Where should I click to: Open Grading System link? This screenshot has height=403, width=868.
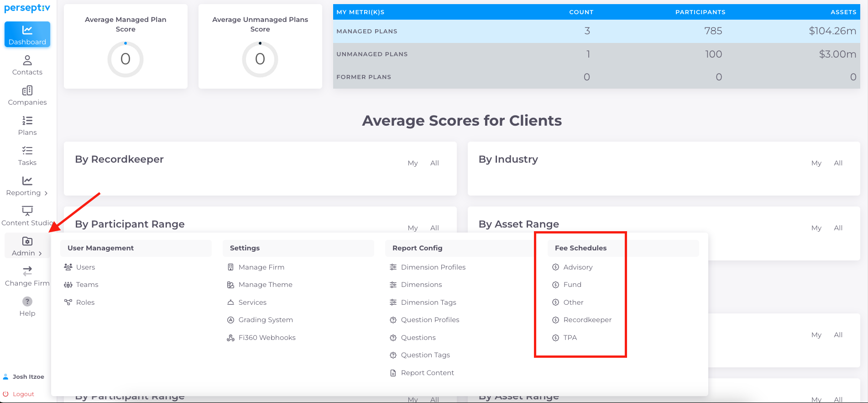pos(266,320)
